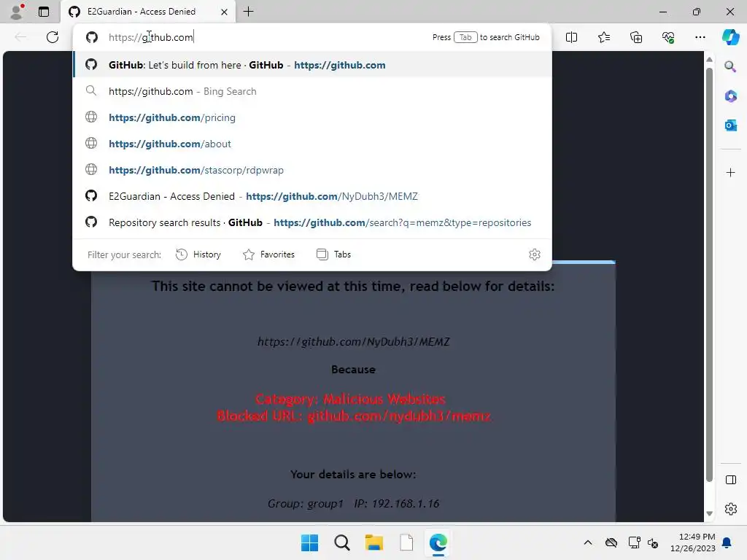This screenshot has height=560, width=747.
Task: Open muted volume tray icon
Action: pyautogui.click(x=653, y=542)
